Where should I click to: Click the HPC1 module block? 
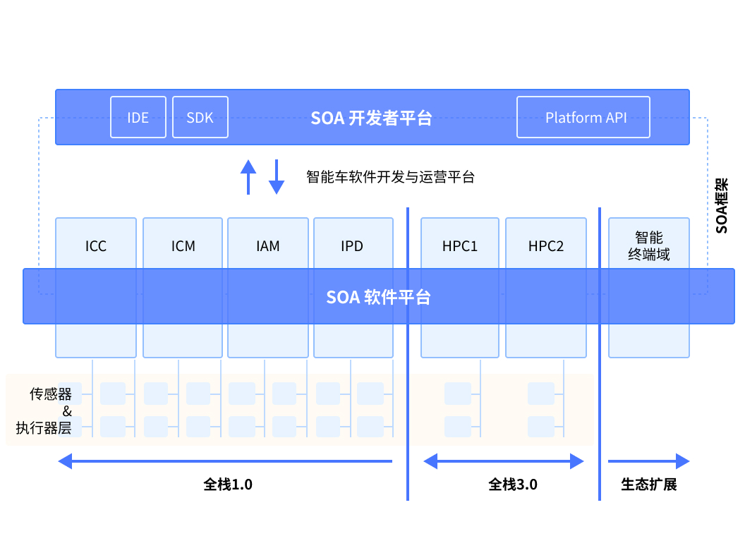460,287
